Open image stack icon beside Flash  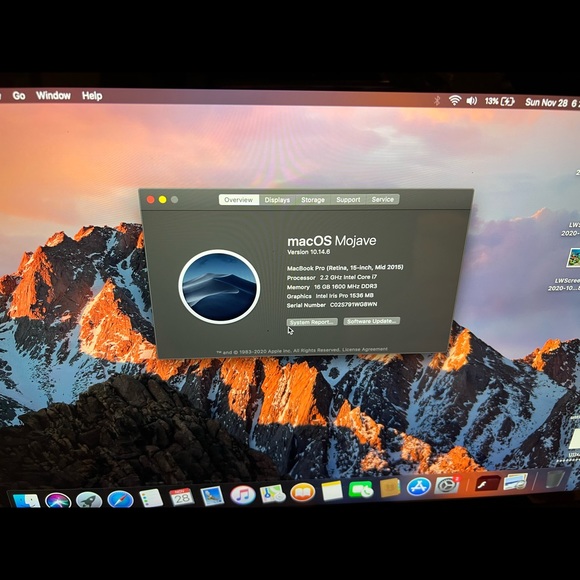pos(516,482)
